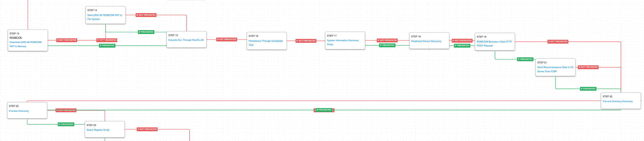
Task: Select IF NOT PREVENTED label between Steps 16 and 17
Action: tap(305, 41)
